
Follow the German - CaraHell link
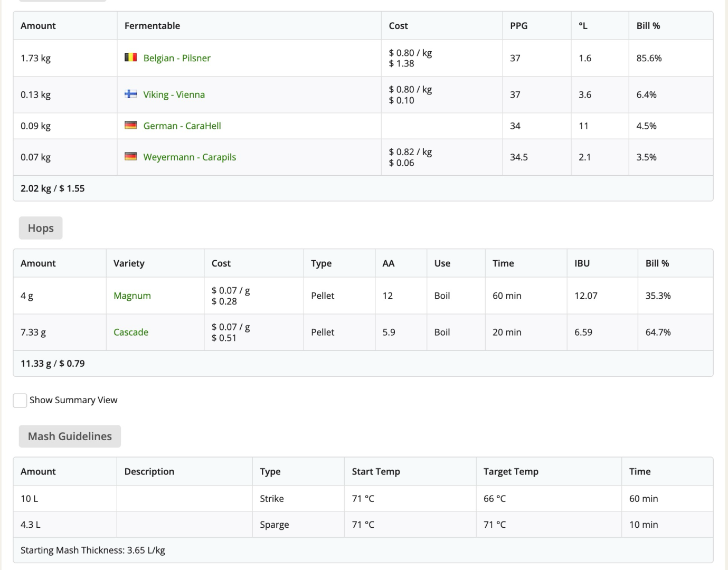[x=182, y=126]
